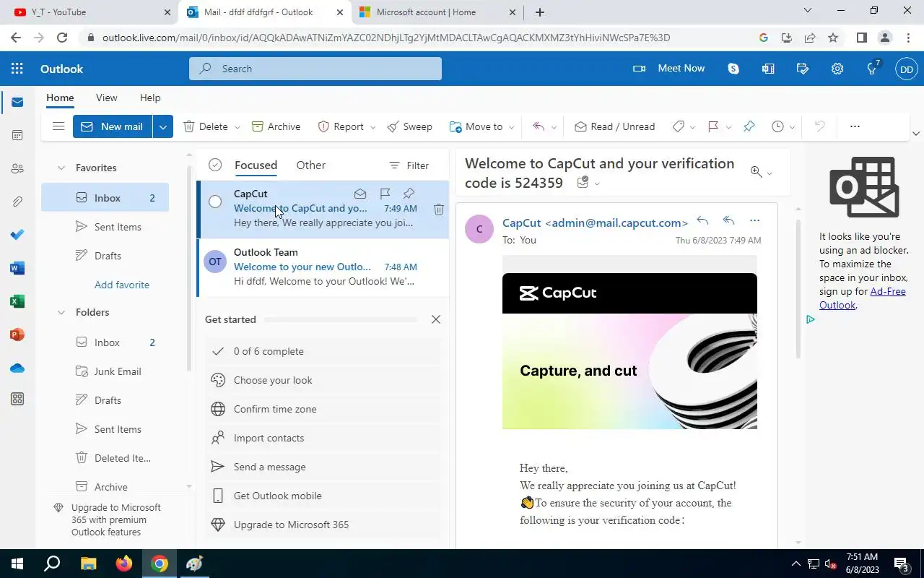
Task: Open Windows taskbar search
Action: (52, 564)
